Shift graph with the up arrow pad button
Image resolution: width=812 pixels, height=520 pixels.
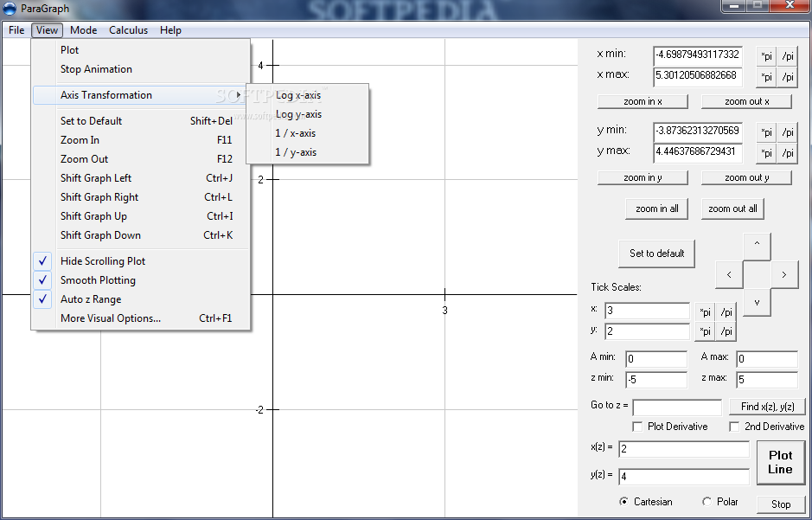(x=757, y=247)
